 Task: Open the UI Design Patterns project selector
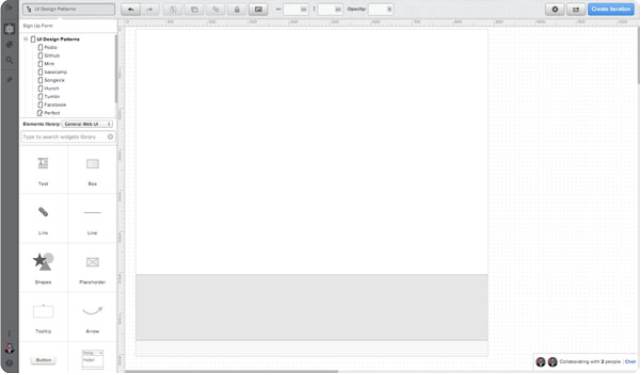coord(69,9)
